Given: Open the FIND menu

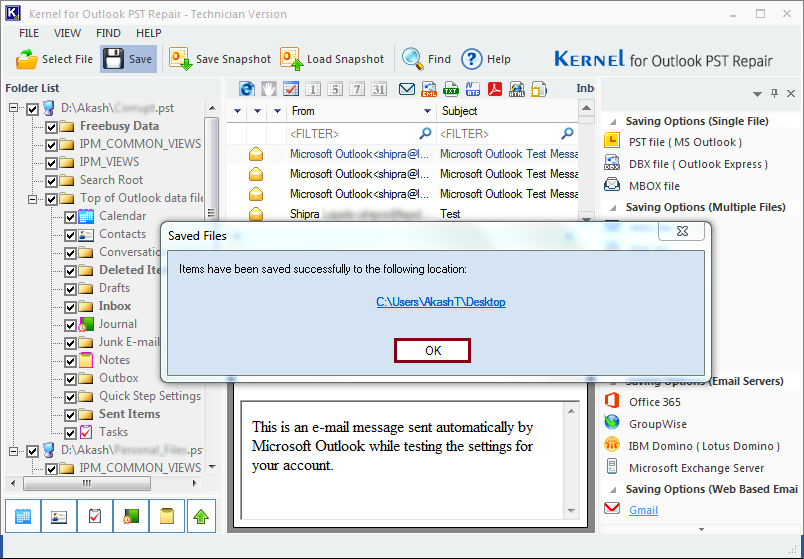Looking at the screenshot, I should [x=108, y=33].
